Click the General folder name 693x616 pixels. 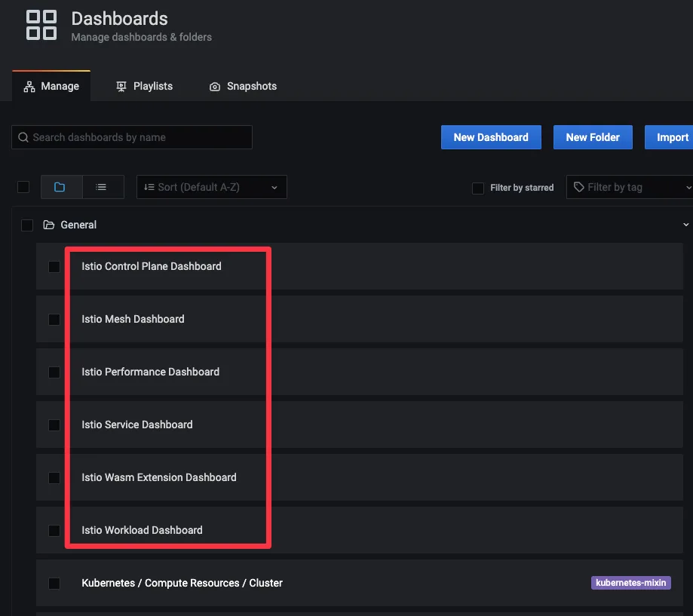[78, 225]
